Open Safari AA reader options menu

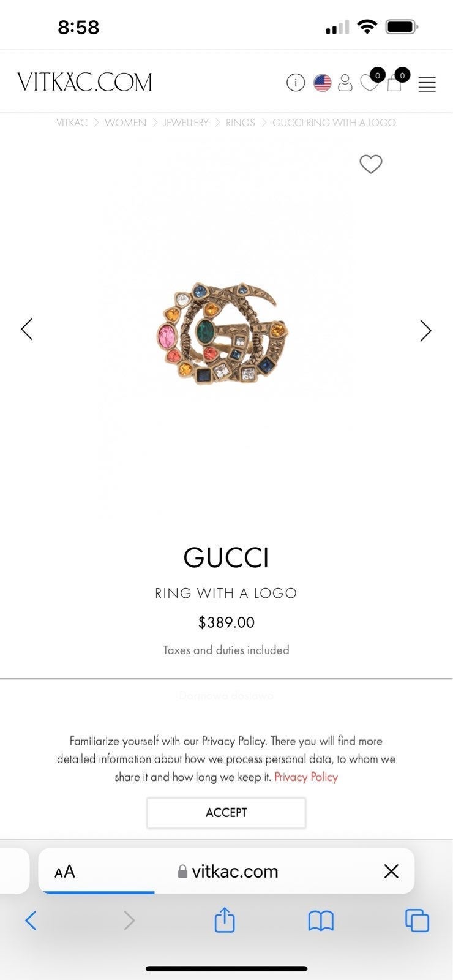pyautogui.click(x=65, y=872)
